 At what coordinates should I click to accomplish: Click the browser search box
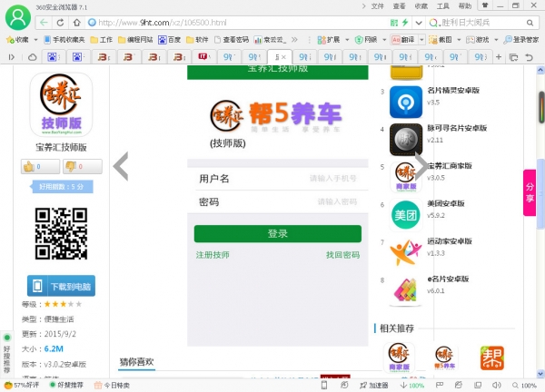tap(483, 23)
